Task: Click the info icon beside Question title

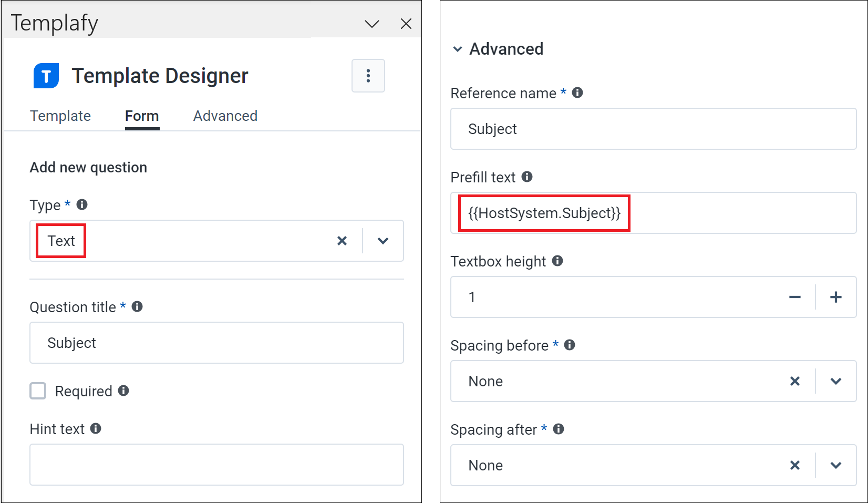Action: pos(137,306)
